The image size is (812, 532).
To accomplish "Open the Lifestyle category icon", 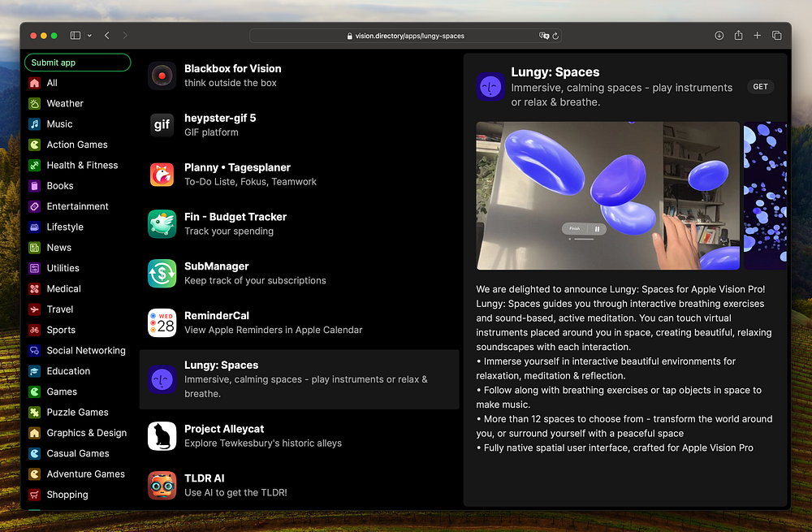I will point(34,227).
